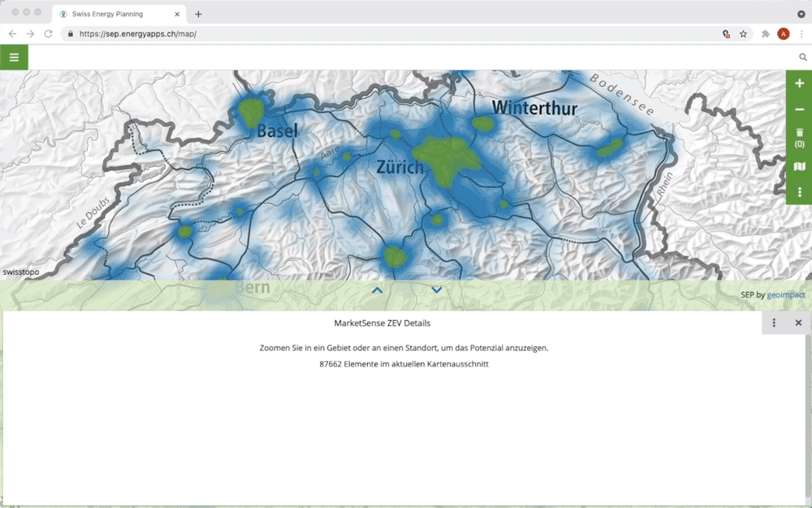The width and height of the screenshot is (812, 508).
Task: Clear selection with trash (0) icon
Action: [x=799, y=138]
